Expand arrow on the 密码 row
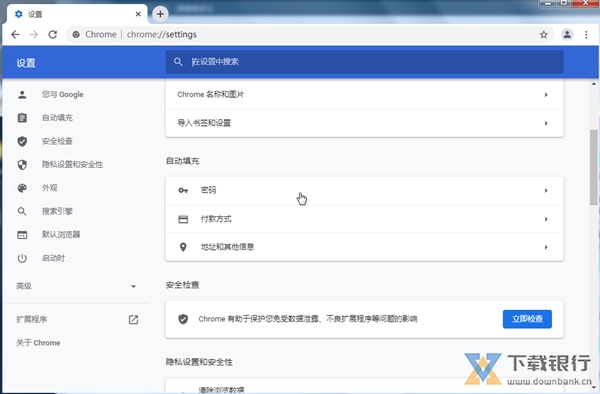The height and width of the screenshot is (394, 600). tap(546, 190)
